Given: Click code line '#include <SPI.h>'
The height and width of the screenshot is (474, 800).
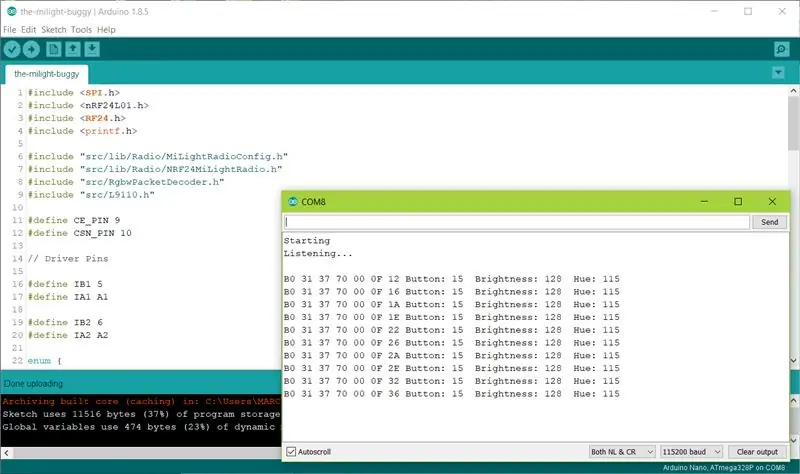Looking at the screenshot, I should tap(73, 92).
